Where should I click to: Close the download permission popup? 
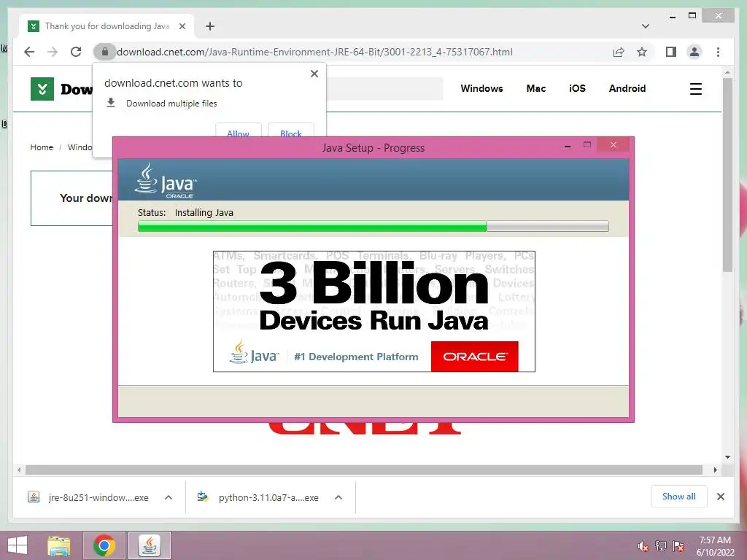[x=314, y=74]
